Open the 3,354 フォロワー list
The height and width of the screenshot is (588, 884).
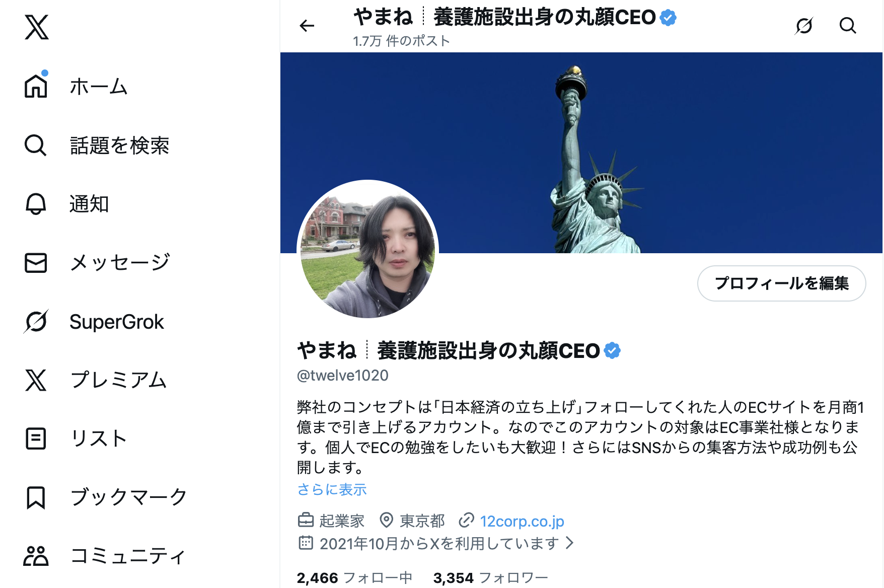[491, 578]
